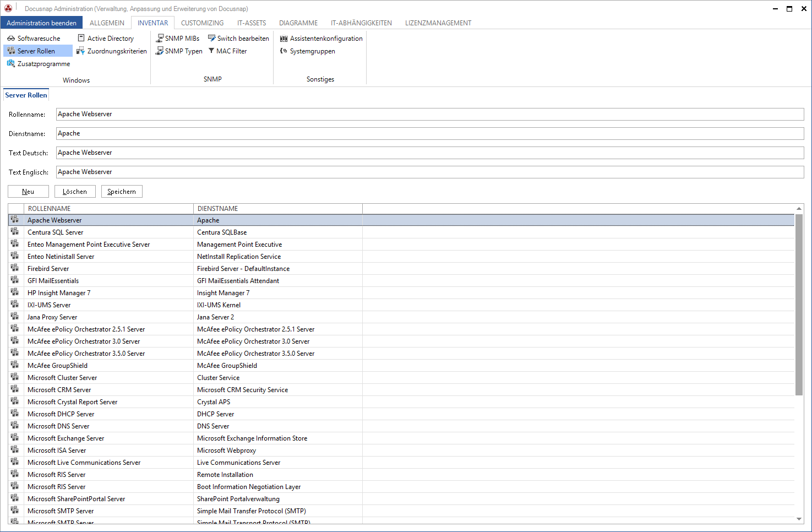
Task: Switch to the LIZENZMANAGEMENT ribbon tab
Action: pos(438,23)
